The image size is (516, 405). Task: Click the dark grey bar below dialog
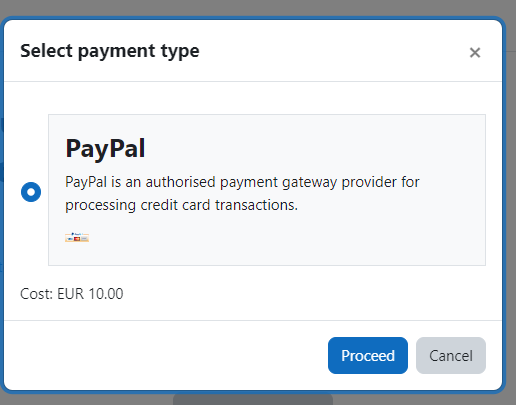tap(253, 399)
